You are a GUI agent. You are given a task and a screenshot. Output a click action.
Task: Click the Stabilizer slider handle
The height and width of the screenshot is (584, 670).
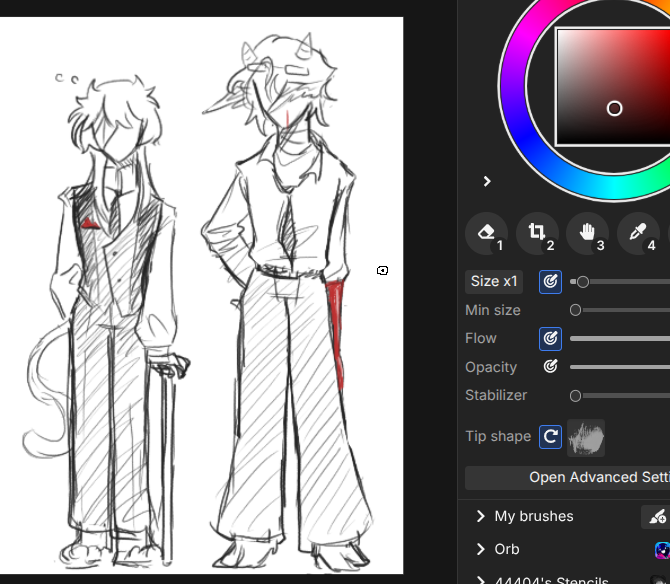[576, 396]
